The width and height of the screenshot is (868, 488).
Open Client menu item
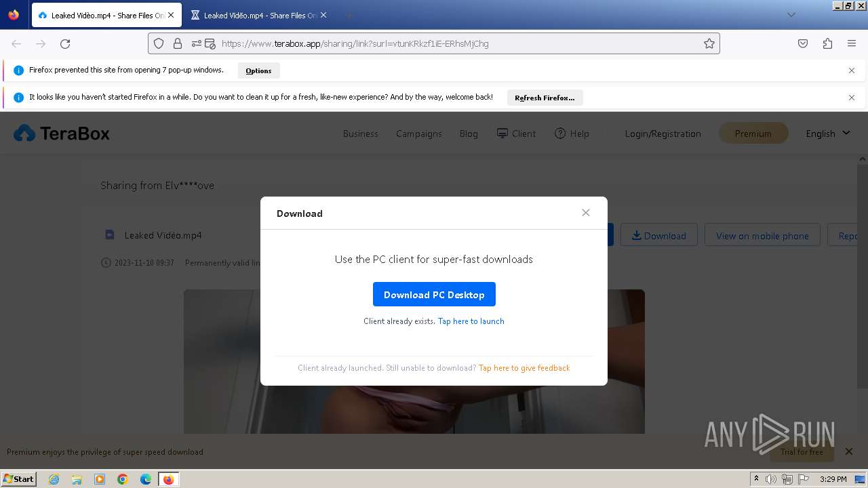pyautogui.click(x=516, y=134)
